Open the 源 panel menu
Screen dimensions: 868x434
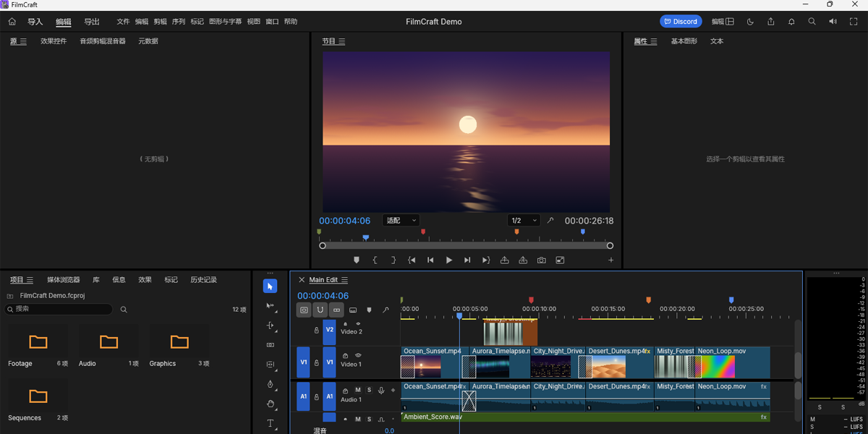(23, 41)
